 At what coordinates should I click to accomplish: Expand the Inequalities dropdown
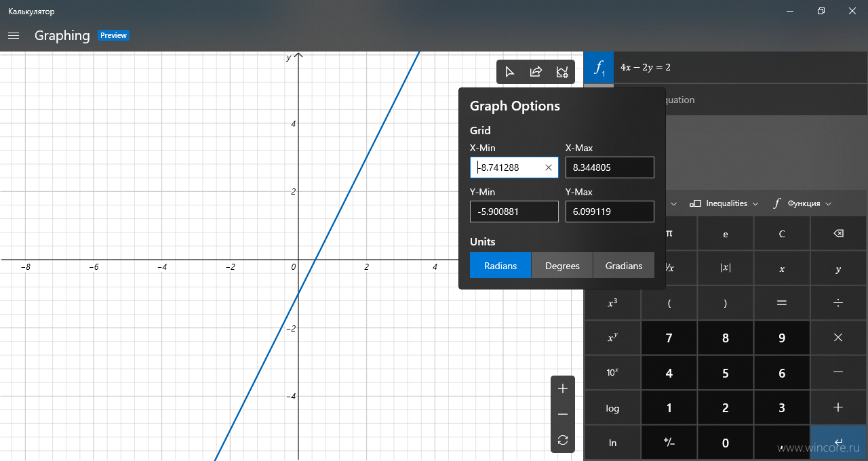click(724, 203)
